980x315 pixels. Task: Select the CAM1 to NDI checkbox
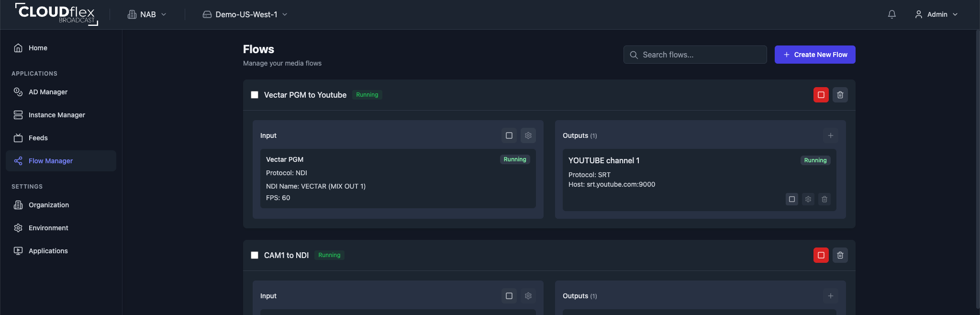coord(255,255)
